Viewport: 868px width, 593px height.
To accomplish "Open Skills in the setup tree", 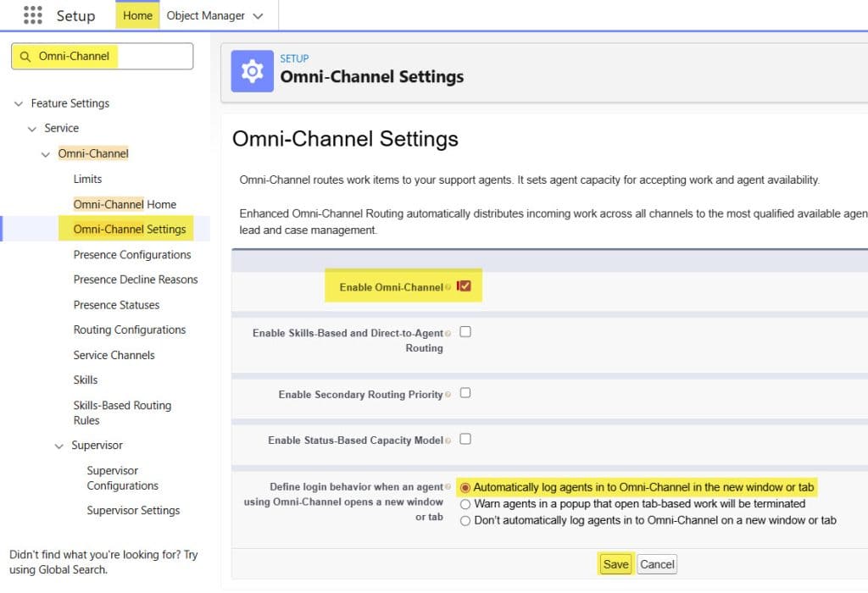I will [86, 380].
